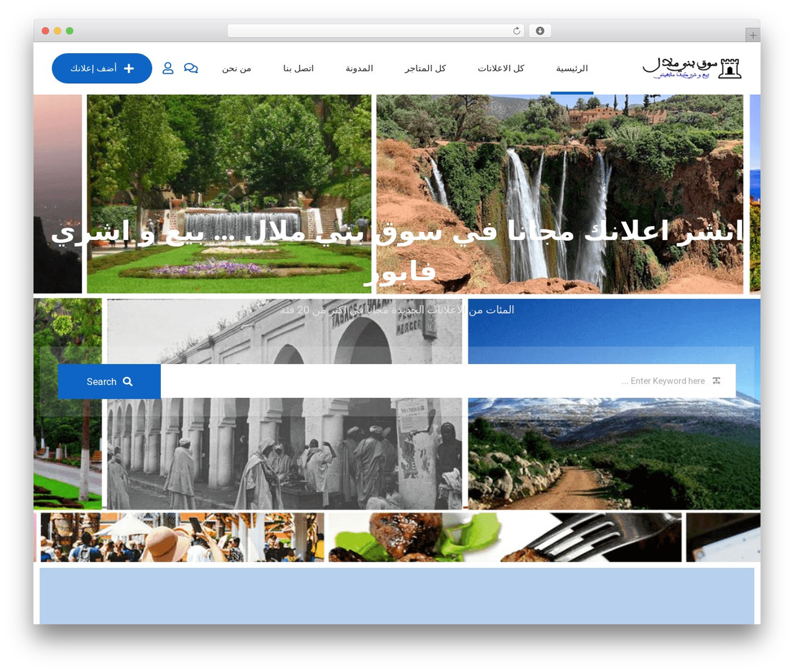The image size is (794, 672).
Task: Open the chat messages icon in header
Action: click(191, 68)
